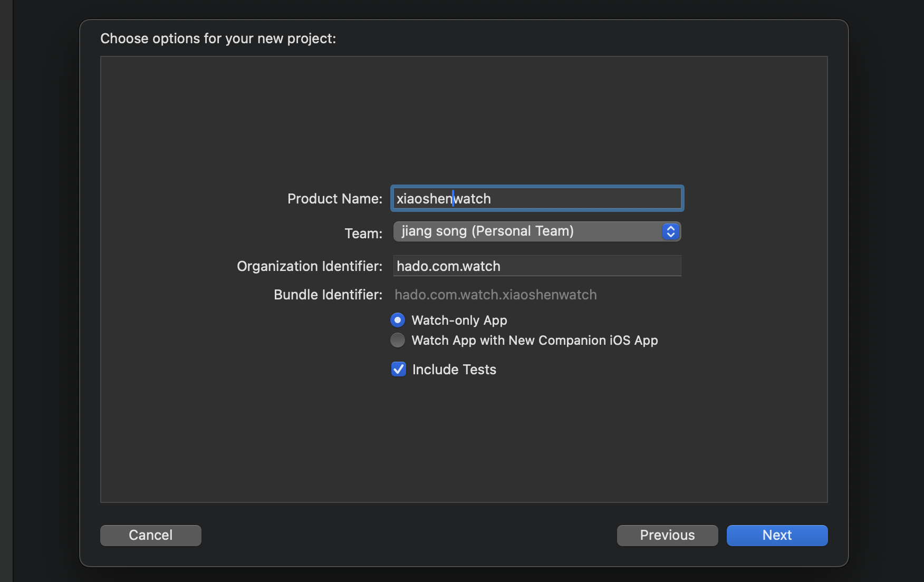This screenshot has height=582, width=924.
Task: Click the "Watch App with New Companion iOS App" label text
Action: coord(534,340)
